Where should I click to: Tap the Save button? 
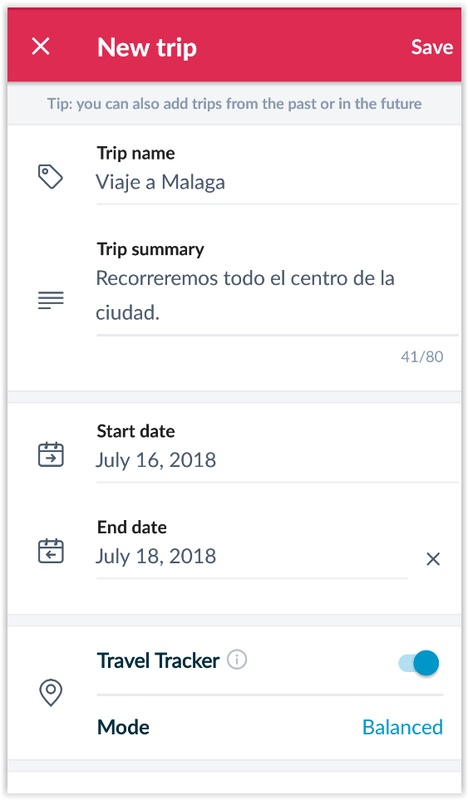[432, 47]
